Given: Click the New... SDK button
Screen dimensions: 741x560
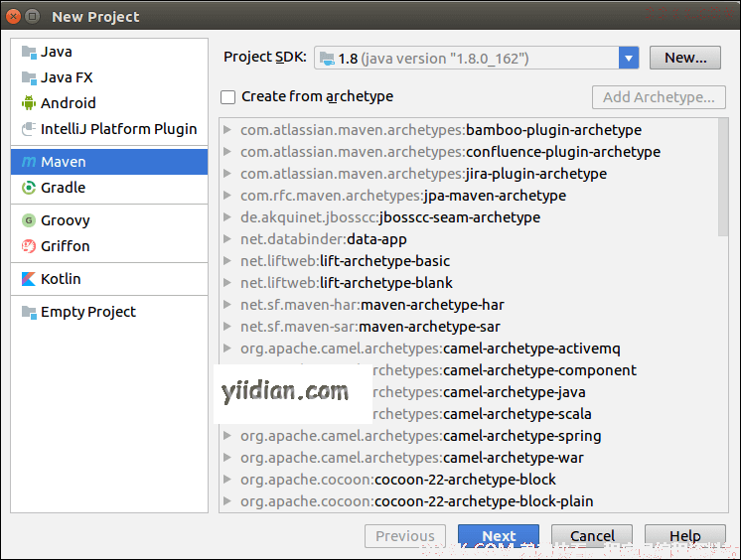Looking at the screenshot, I should click(x=685, y=58).
